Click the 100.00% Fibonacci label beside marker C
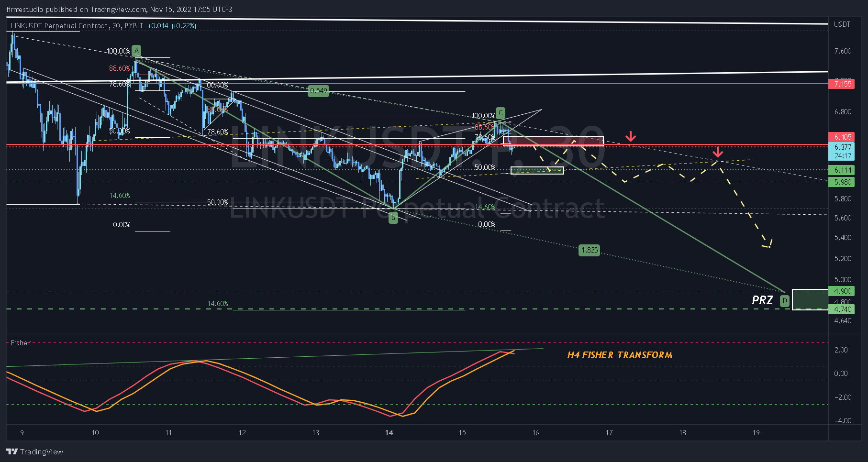Screen dimensions: 868x462 (x=483, y=116)
